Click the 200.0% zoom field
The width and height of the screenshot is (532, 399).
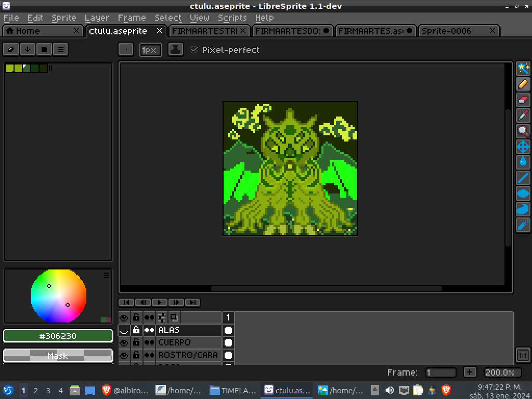tap(503, 372)
